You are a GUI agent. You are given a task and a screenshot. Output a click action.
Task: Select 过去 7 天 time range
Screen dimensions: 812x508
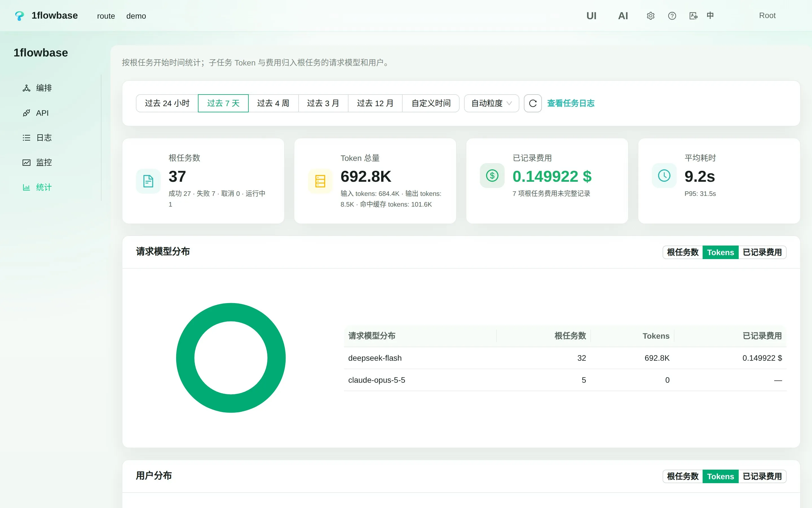click(x=223, y=103)
